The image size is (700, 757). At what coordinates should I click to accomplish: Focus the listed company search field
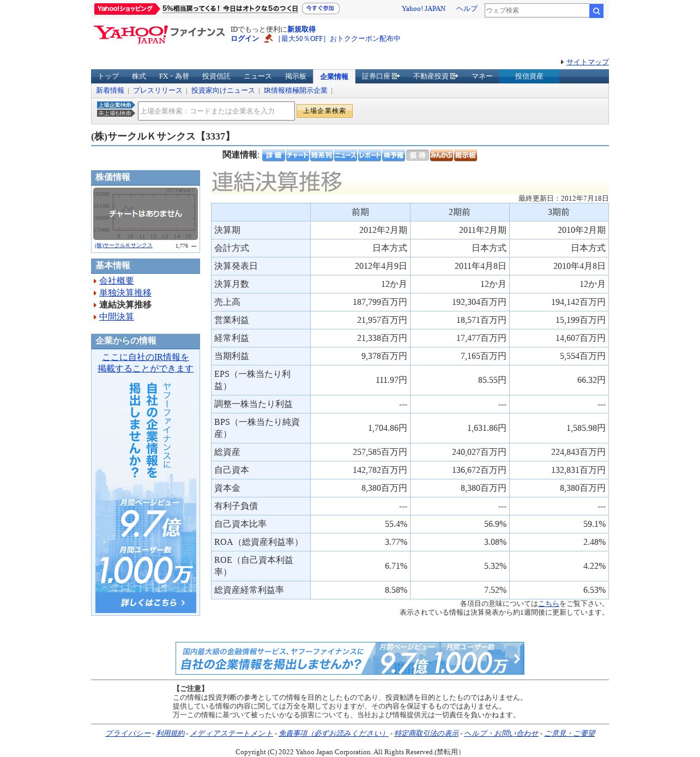click(216, 111)
